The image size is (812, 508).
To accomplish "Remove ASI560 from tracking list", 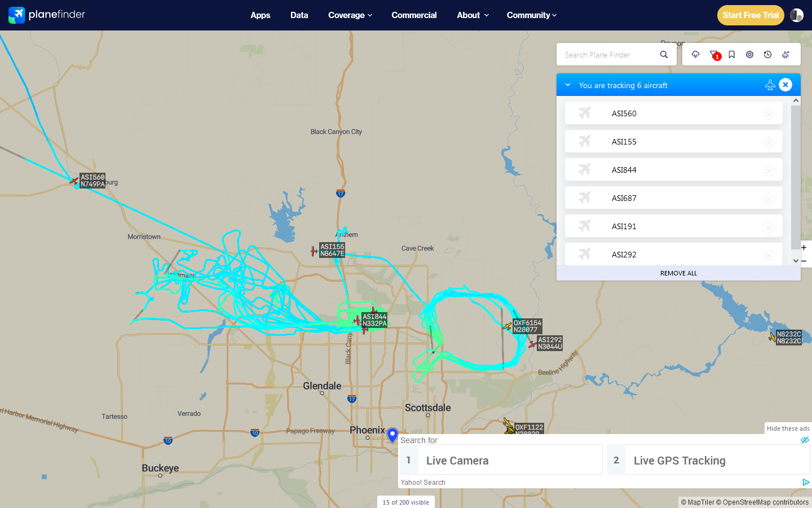I will pos(769,115).
